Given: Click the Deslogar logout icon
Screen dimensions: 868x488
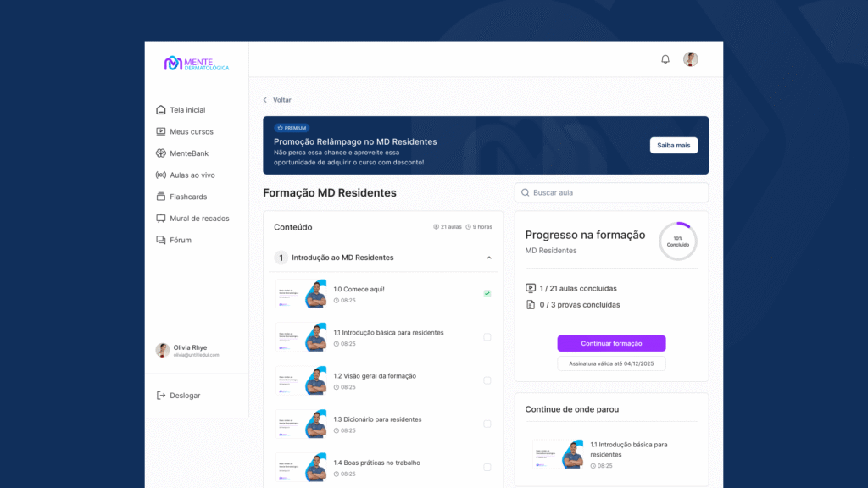Looking at the screenshot, I should (x=161, y=396).
